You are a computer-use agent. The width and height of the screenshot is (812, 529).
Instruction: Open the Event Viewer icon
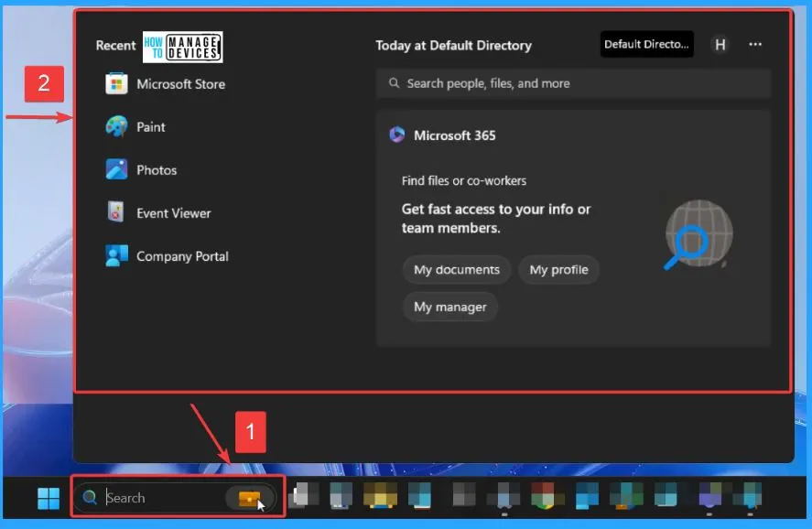point(116,212)
